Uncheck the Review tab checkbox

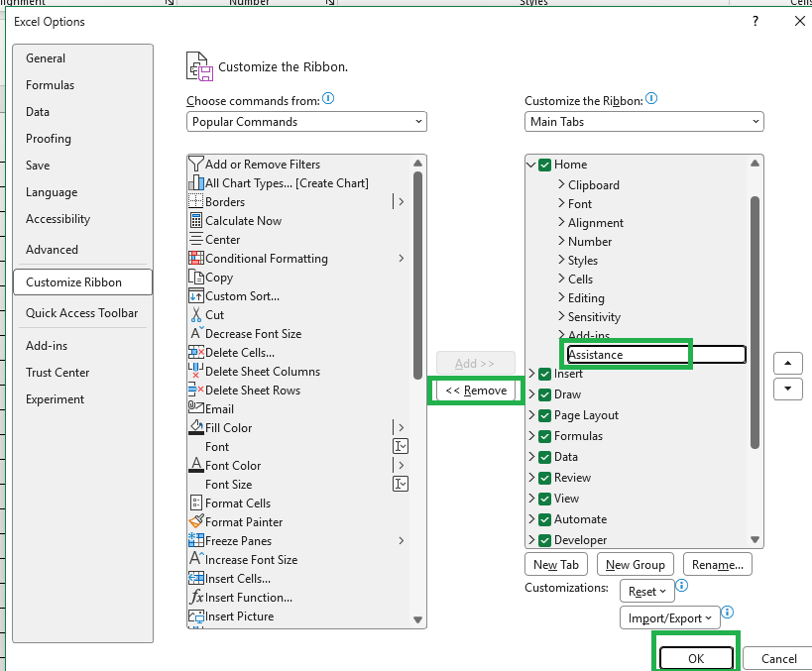(x=544, y=478)
